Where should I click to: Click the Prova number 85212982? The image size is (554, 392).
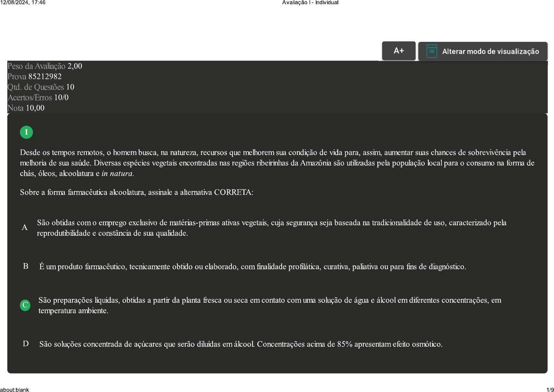point(45,77)
